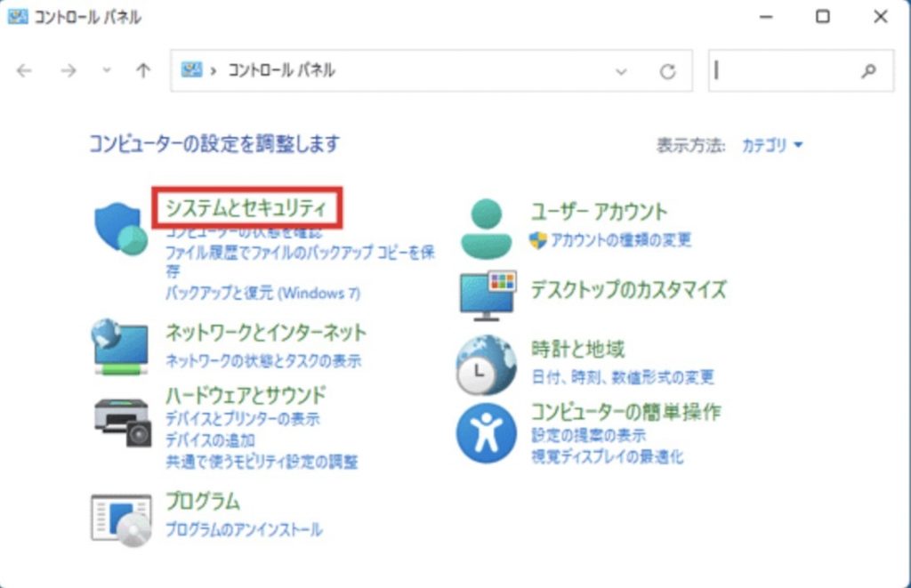The height and width of the screenshot is (588, 911).
Task: Open バックアップと復元 (Windows 7) link
Action: coord(262,293)
